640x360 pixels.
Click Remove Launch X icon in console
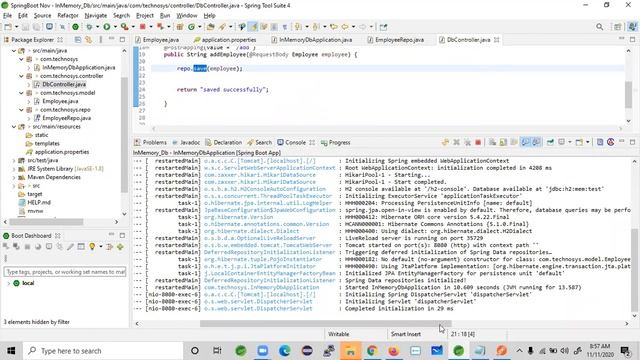tap(456, 142)
